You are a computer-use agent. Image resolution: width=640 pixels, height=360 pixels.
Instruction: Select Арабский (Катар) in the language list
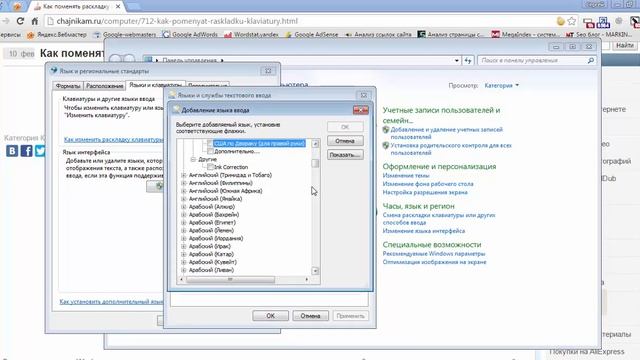click(x=211, y=254)
